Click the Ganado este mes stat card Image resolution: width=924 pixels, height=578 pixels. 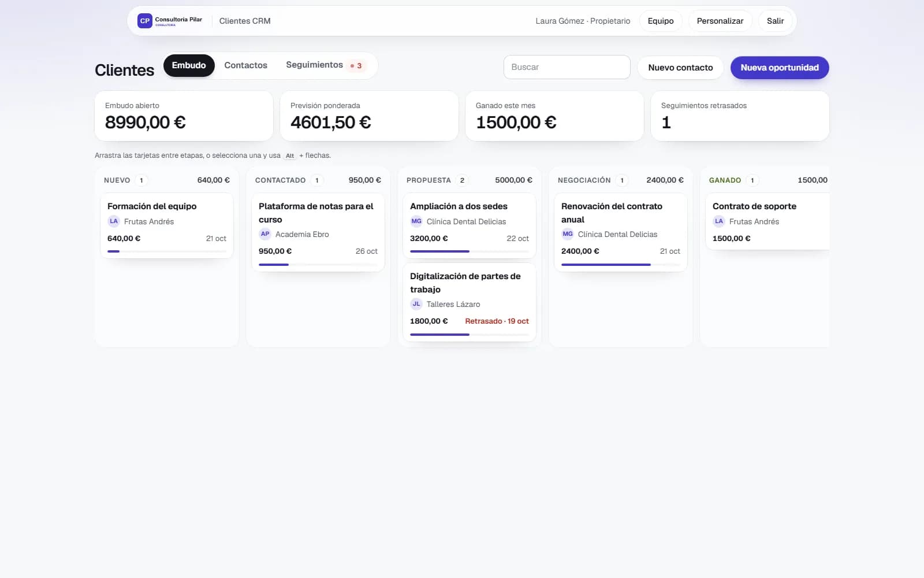coord(554,116)
